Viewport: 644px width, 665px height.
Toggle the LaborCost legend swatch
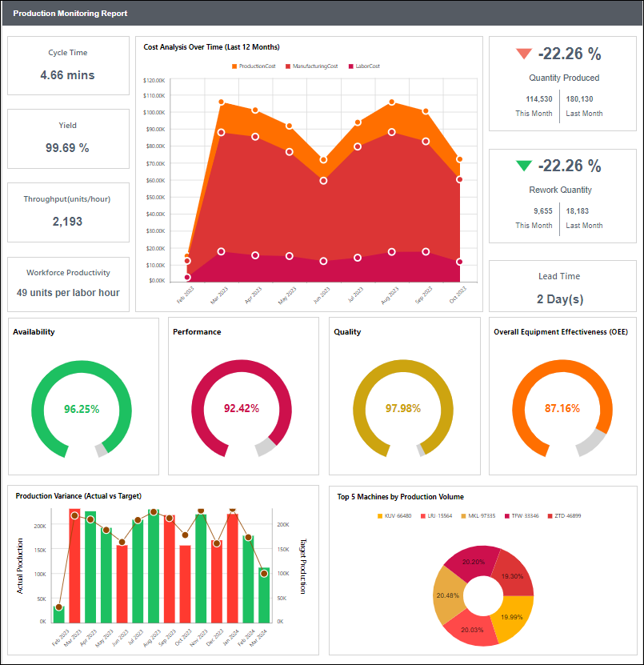[350, 66]
